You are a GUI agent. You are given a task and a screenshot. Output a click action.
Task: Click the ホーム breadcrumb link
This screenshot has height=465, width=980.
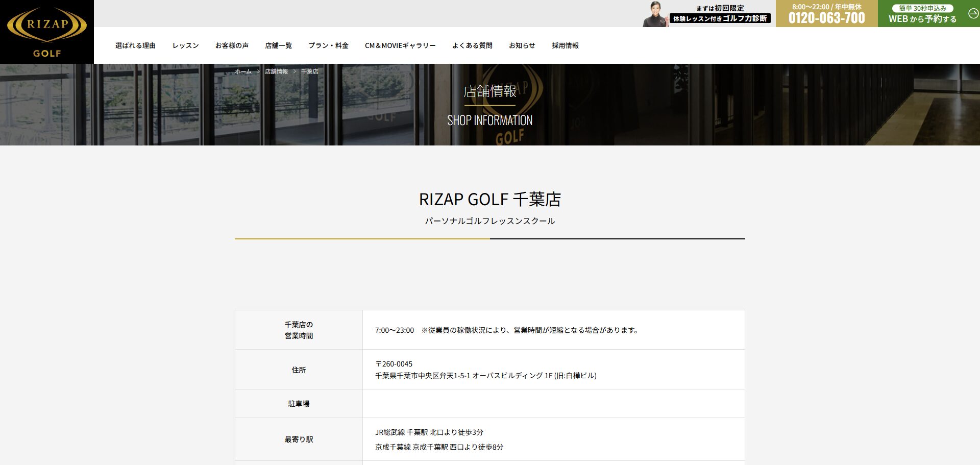point(243,71)
